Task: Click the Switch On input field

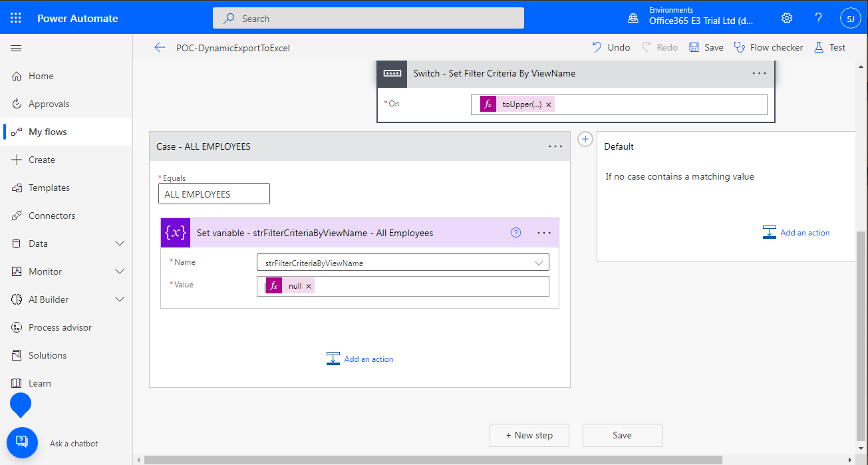Action: pyautogui.click(x=619, y=104)
